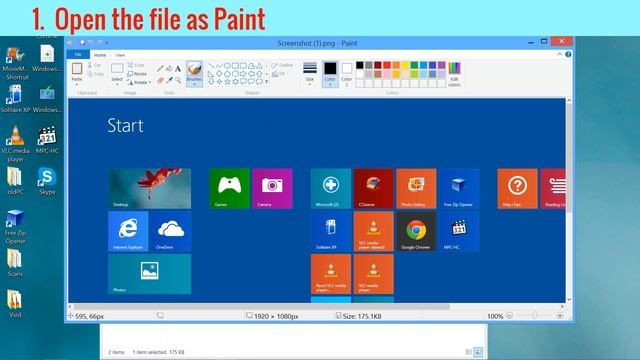Image resolution: width=640 pixels, height=360 pixels.
Task: Choose the Five-point star shape
Action: click(x=227, y=82)
